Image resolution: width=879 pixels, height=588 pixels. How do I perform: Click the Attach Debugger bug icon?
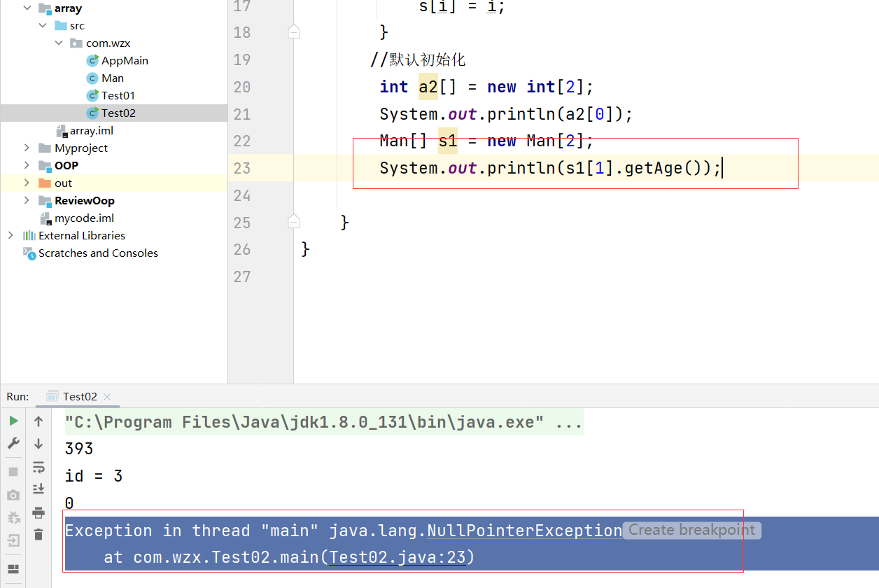tap(13, 517)
